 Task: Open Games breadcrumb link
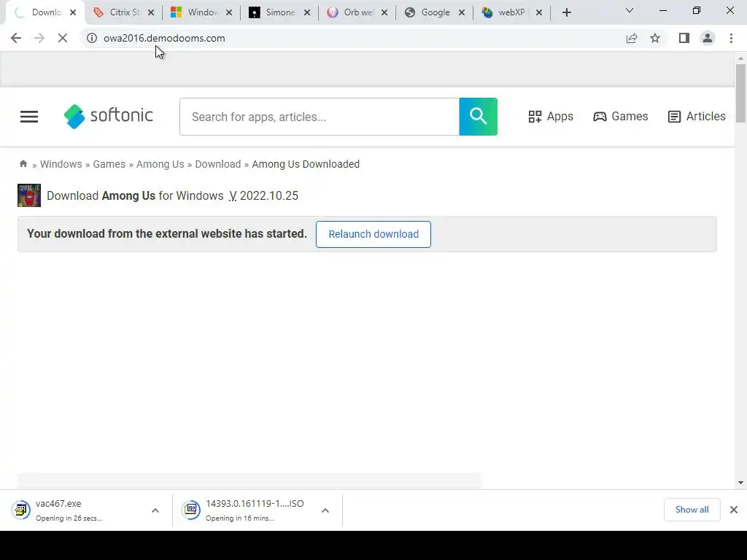pos(109,164)
